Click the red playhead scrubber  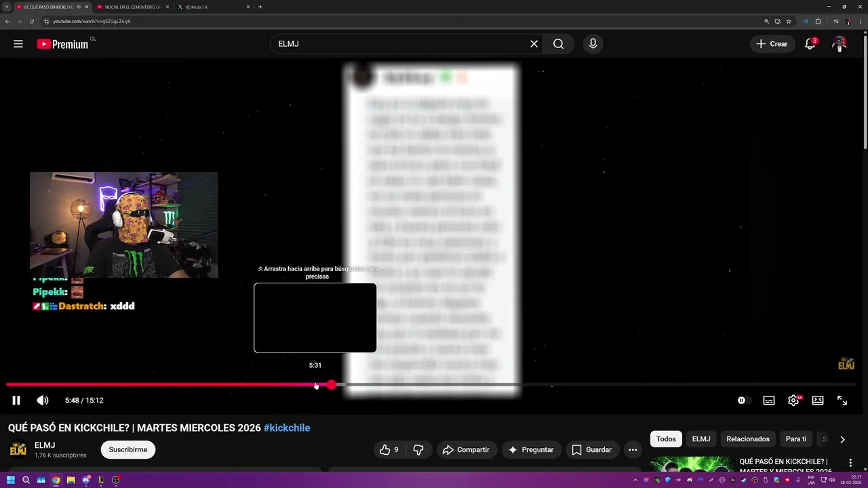click(331, 385)
